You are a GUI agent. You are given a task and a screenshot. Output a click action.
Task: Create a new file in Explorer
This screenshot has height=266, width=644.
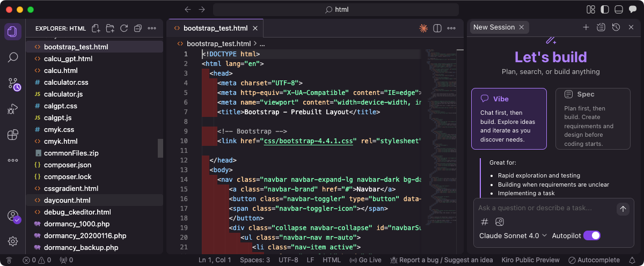click(96, 28)
